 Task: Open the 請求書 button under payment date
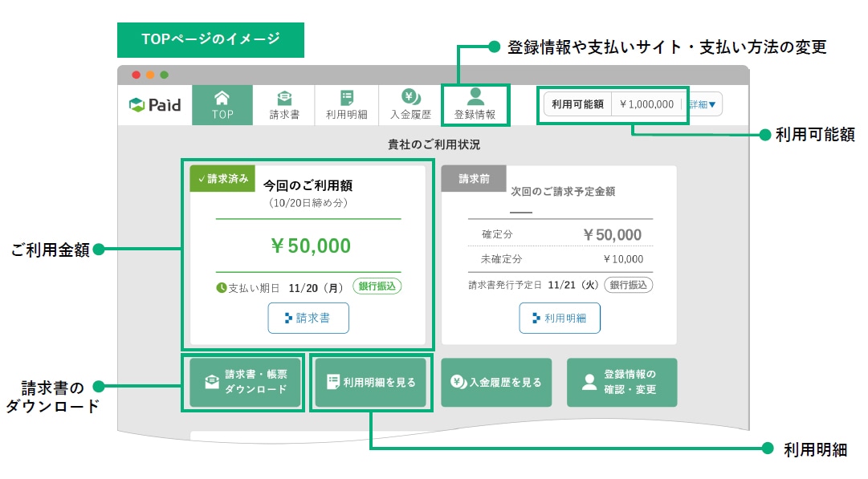click(x=308, y=318)
